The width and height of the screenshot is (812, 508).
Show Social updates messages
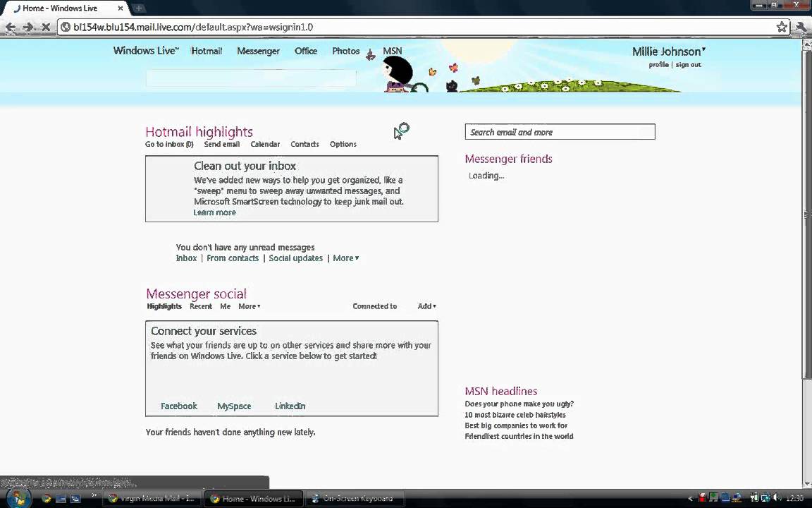(x=296, y=258)
